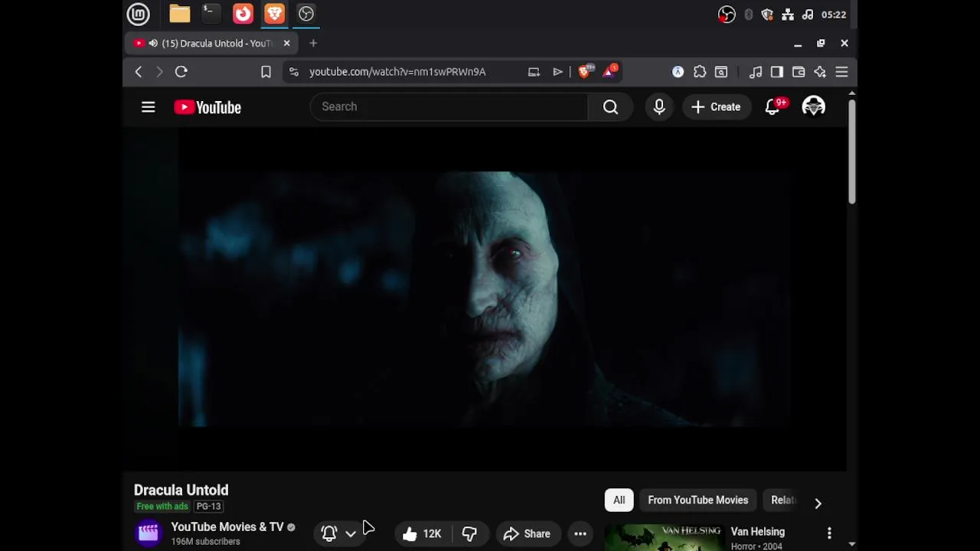Open a new browser tab
The width and height of the screenshot is (980, 551).
coord(313,44)
